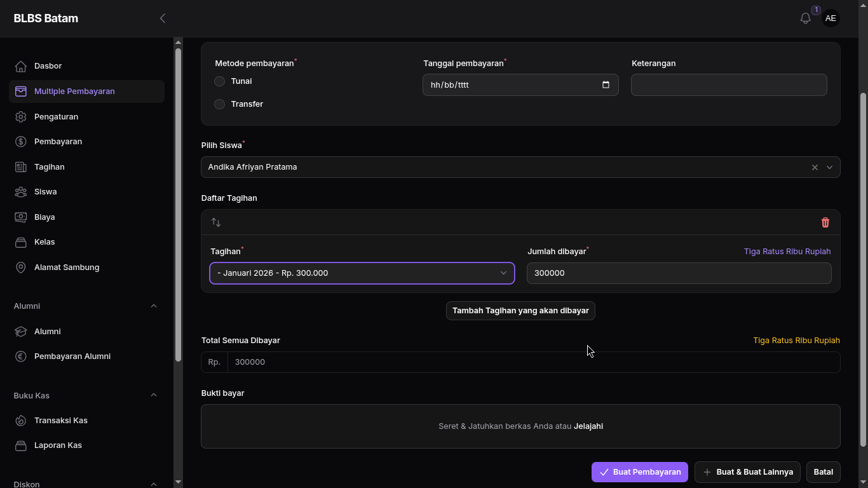Open the AE user avatar menu
Image resolution: width=868 pixels, height=488 pixels.
[830, 18]
